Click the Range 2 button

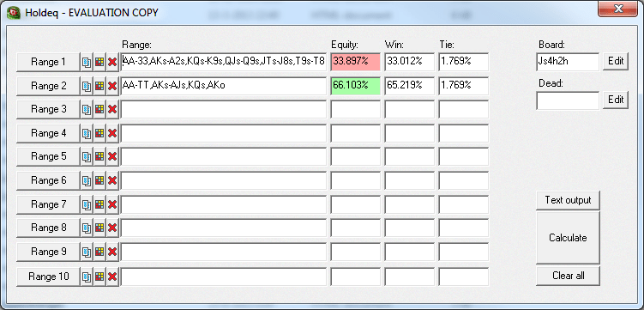coord(48,86)
